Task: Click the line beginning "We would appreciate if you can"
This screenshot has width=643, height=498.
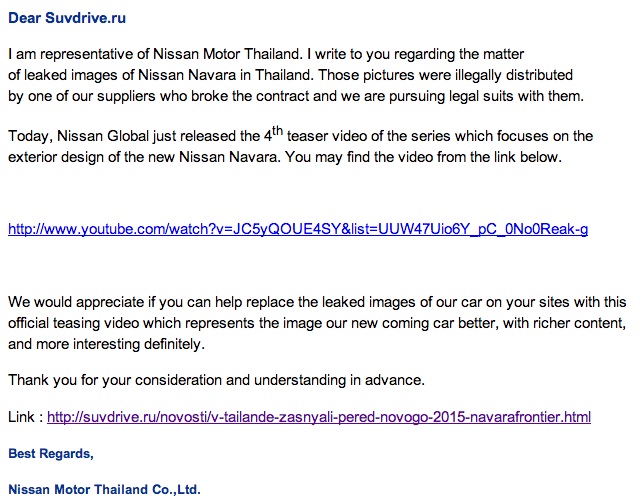Action: click(317, 302)
